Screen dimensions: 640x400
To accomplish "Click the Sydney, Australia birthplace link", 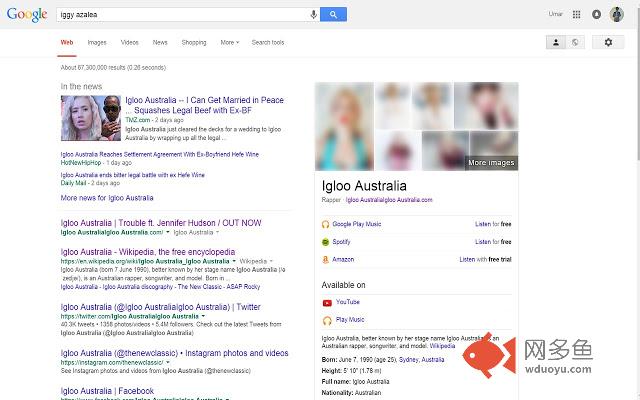I will point(421,360).
